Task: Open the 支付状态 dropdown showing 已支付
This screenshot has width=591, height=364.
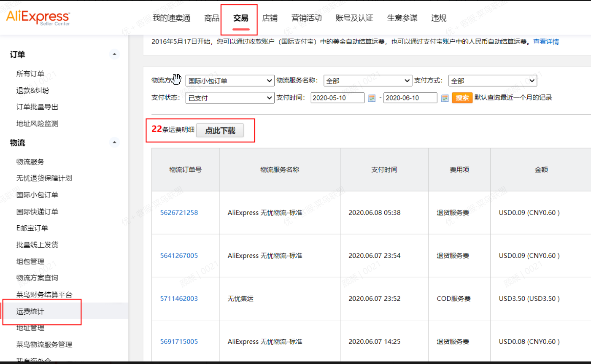Action: pos(230,98)
